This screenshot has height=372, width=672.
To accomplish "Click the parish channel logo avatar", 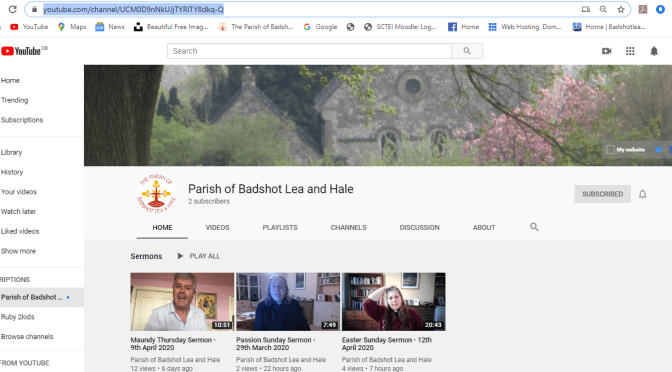I will [156, 194].
